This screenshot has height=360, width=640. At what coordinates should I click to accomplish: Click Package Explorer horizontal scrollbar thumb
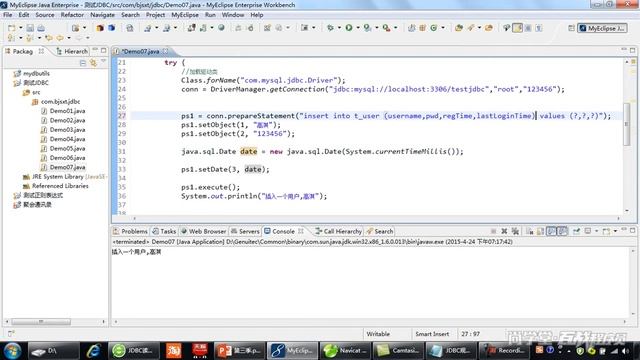click(41, 322)
